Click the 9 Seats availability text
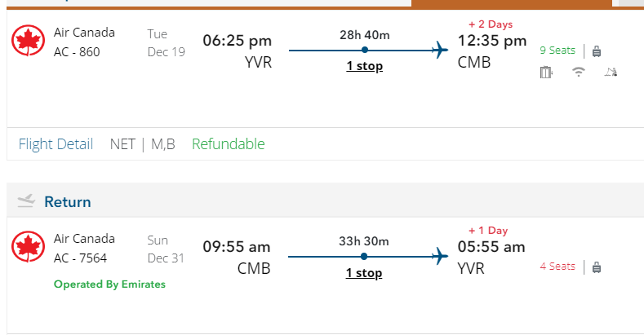 [x=557, y=51]
